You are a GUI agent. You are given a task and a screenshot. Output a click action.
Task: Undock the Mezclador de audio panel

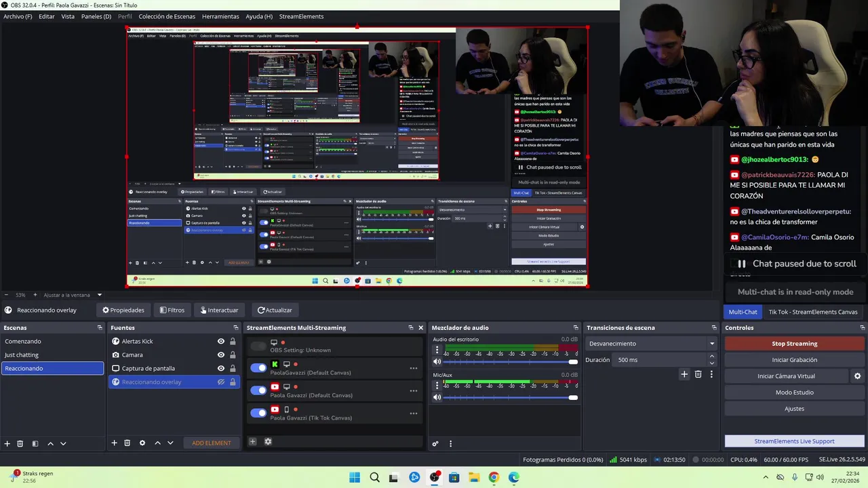(x=576, y=327)
